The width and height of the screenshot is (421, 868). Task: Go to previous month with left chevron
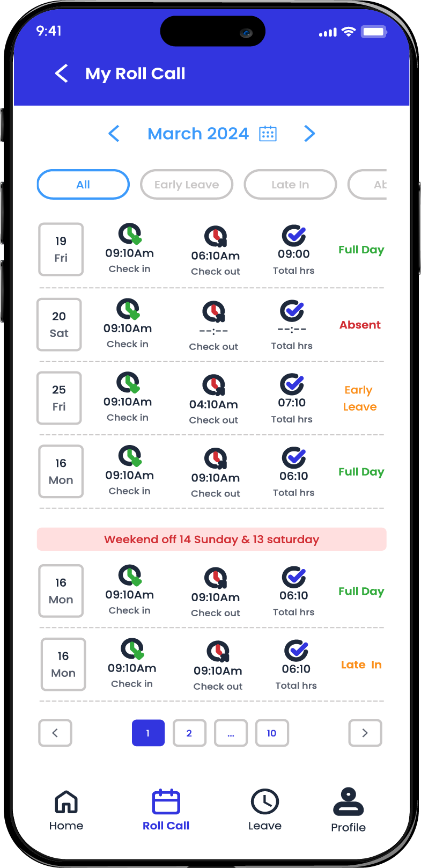click(114, 134)
